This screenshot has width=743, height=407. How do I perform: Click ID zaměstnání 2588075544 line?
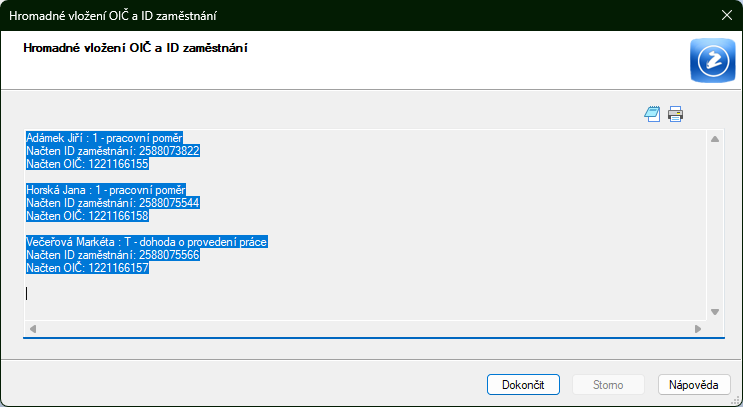pos(113,202)
